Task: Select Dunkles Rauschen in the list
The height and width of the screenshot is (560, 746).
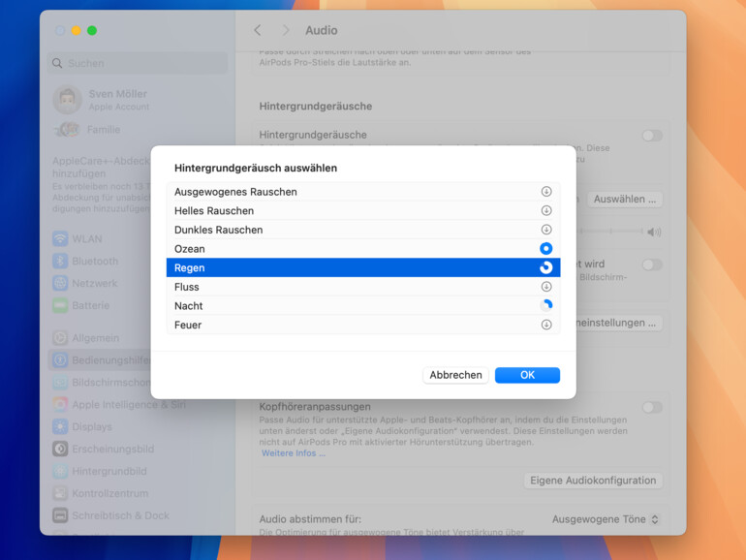Action: click(x=363, y=230)
